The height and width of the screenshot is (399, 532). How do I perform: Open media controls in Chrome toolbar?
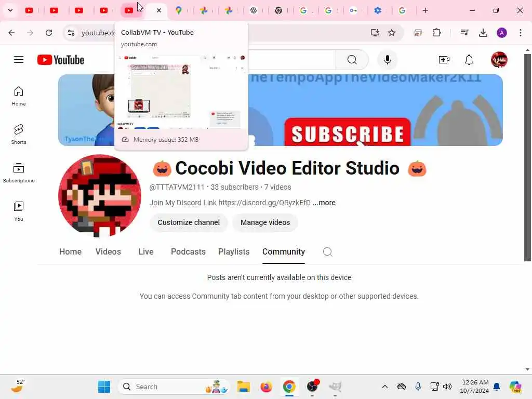click(464, 33)
